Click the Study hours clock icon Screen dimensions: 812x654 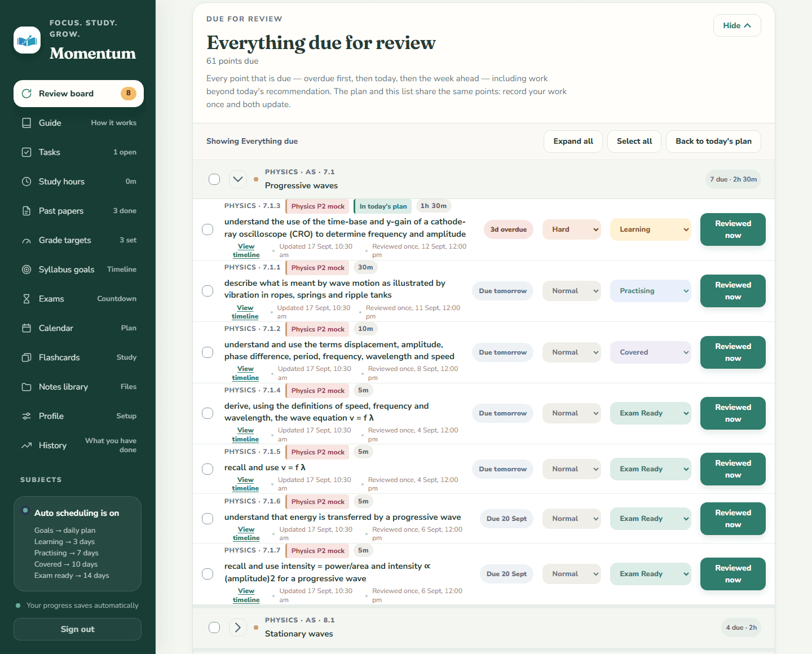27,182
